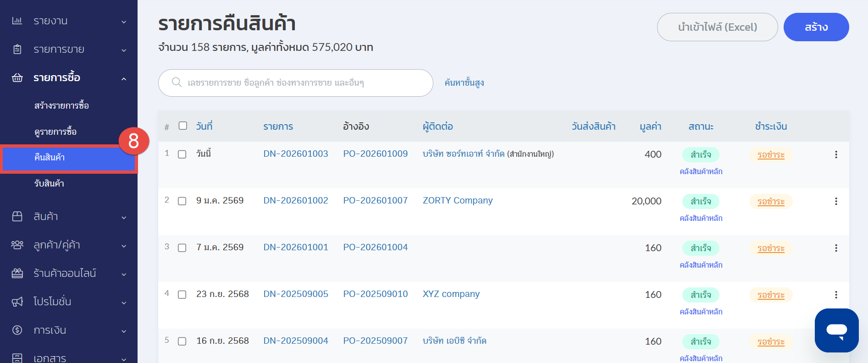Click the promotion megaphone icon
Viewport: 868px width, 363px height.
click(x=17, y=302)
